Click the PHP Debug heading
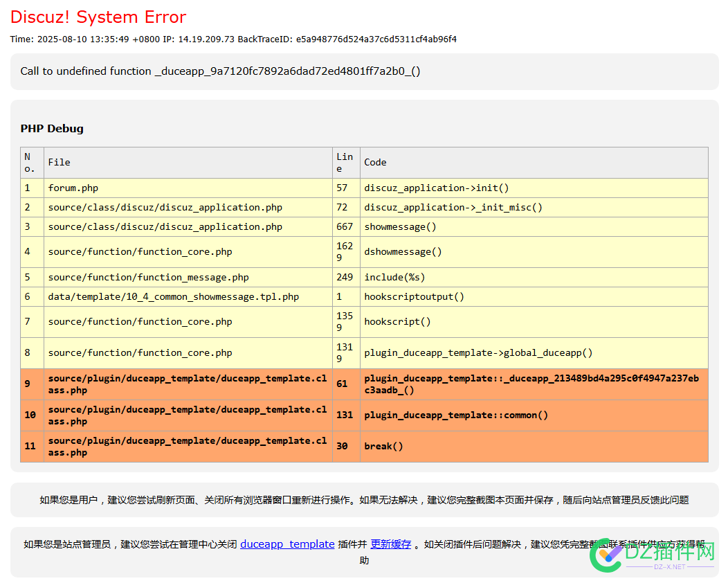This screenshot has width=728, height=583. [52, 129]
